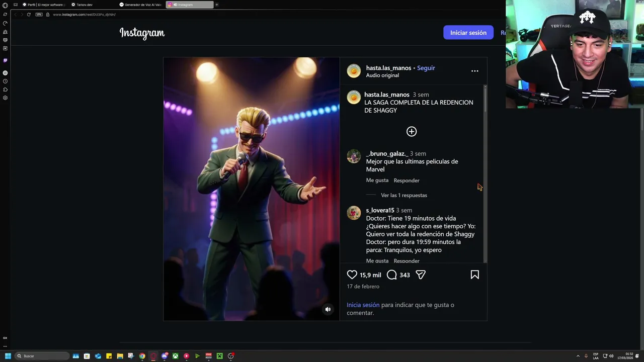This screenshot has height=362, width=644.
Task: Click the Iniciar sesión button
Action: click(x=468, y=33)
